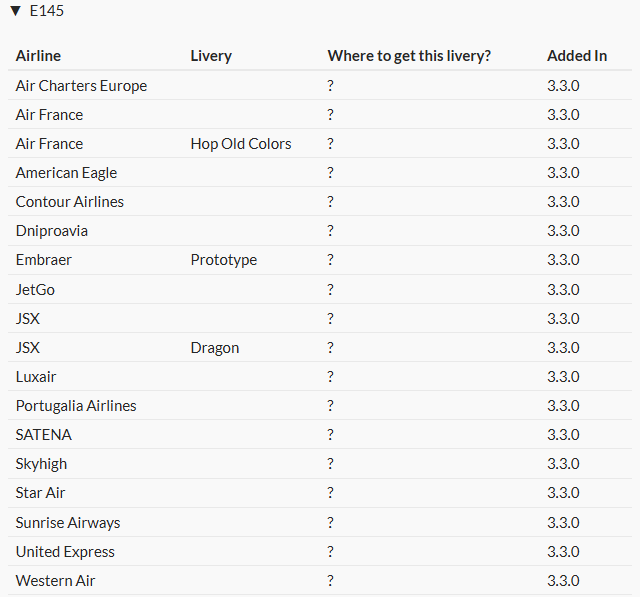The height and width of the screenshot is (597, 640).
Task: Click the Skyhigh airline row
Action: pos(42,464)
